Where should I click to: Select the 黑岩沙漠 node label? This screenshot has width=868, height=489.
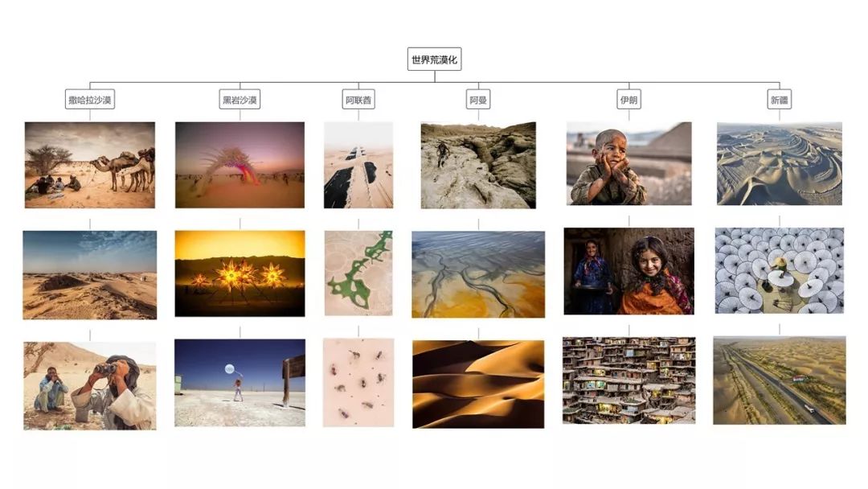(240, 99)
